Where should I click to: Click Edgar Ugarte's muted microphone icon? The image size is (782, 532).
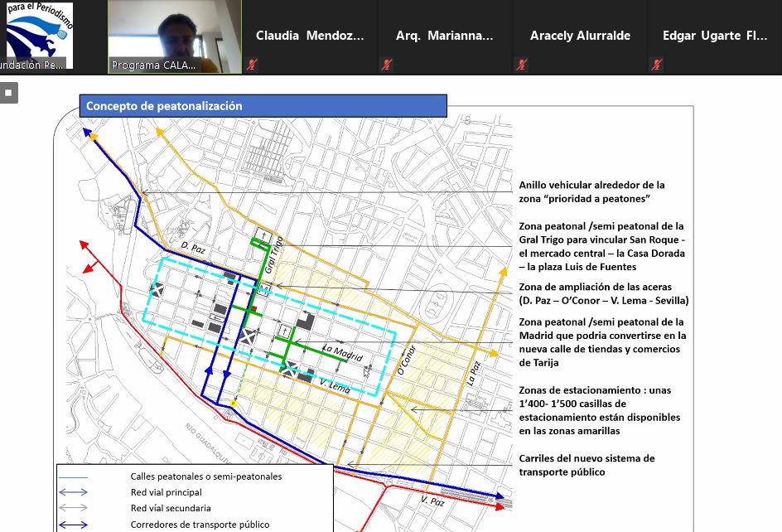[657, 65]
